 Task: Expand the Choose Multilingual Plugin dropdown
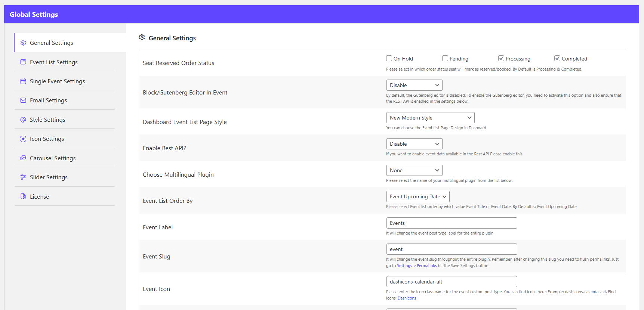click(414, 170)
